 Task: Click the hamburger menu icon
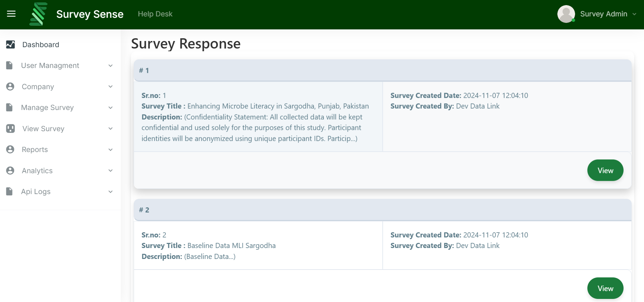tap(11, 14)
